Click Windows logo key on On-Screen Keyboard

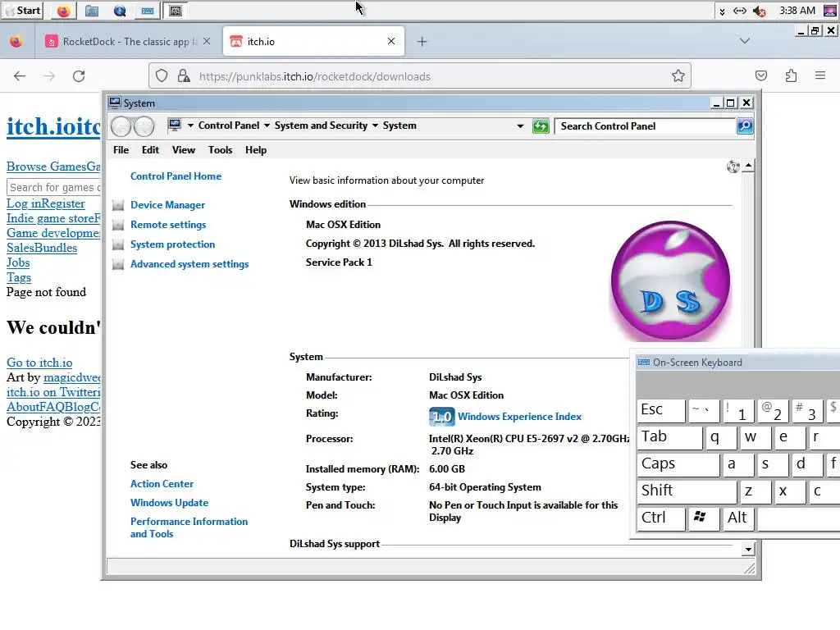click(703, 518)
